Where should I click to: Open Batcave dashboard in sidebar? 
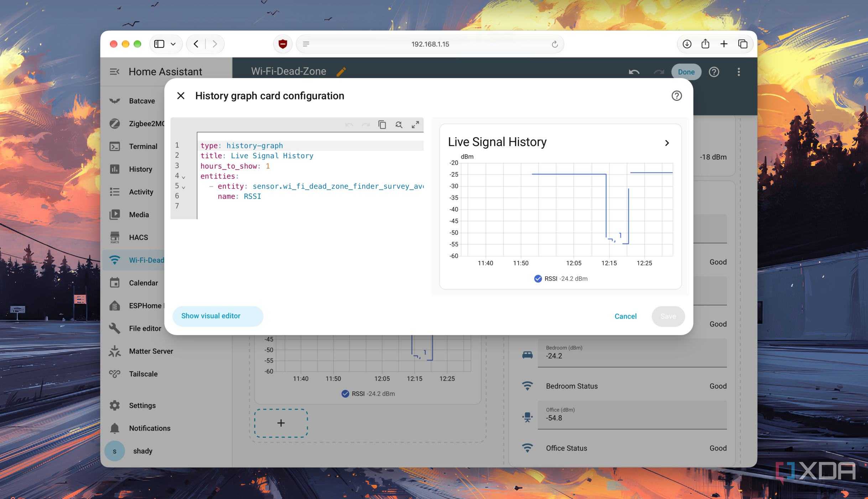pos(133,101)
